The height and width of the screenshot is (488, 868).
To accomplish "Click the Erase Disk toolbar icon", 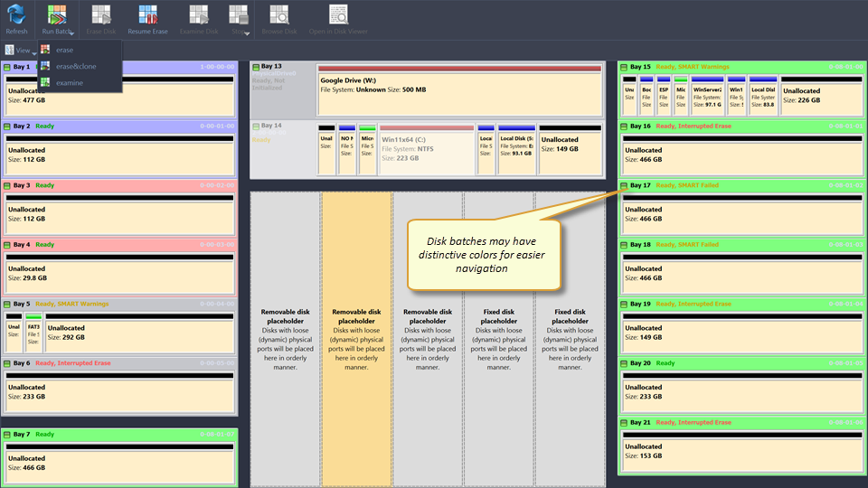I will click(101, 14).
